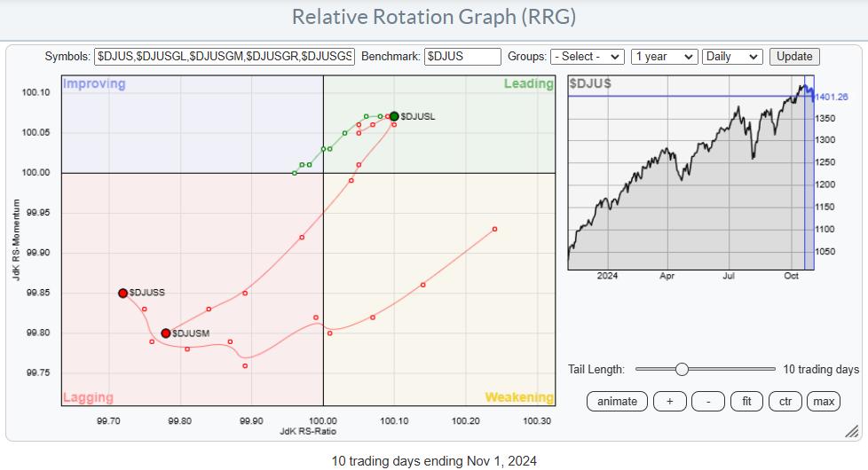Click the last tail point in Weakening quadrant
This screenshot has height=470, width=868.
[494, 229]
